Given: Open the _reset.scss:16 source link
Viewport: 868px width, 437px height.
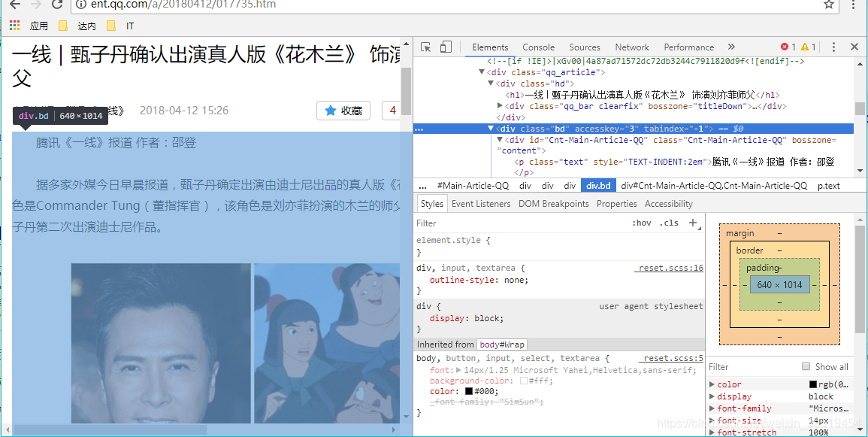Looking at the screenshot, I should coord(669,268).
